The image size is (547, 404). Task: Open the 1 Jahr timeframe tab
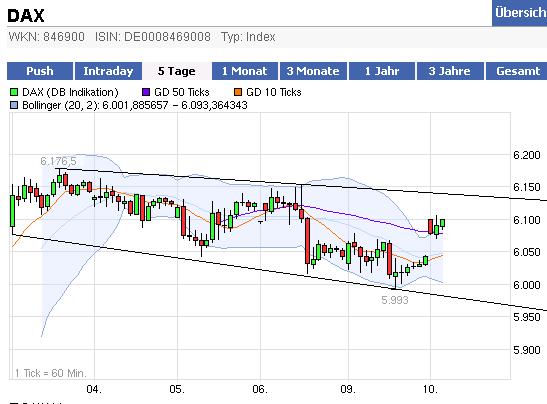(382, 71)
